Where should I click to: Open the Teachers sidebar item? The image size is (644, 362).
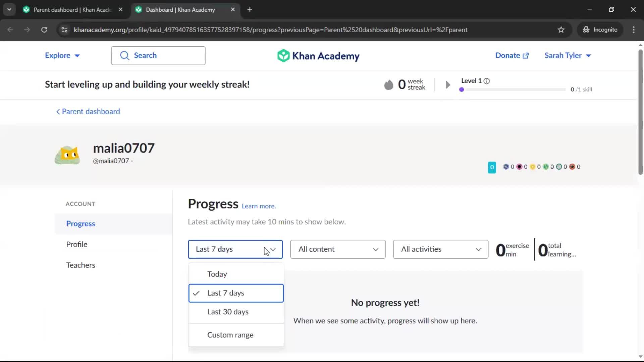114,265
